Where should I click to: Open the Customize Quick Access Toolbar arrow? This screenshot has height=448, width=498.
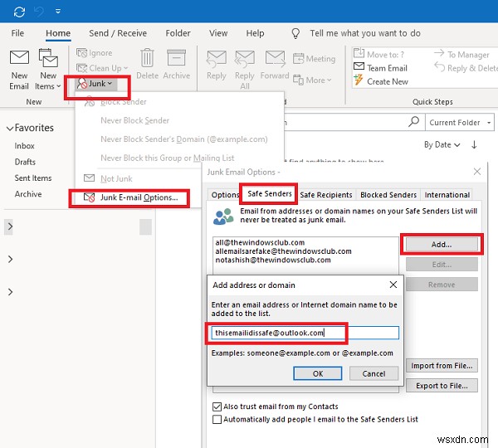click(x=58, y=12)
